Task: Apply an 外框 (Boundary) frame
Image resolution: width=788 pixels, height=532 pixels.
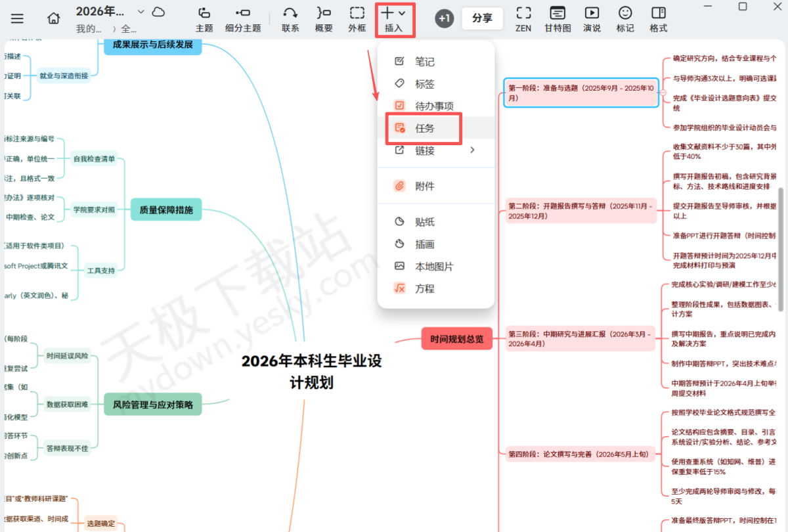Action: 357,19
